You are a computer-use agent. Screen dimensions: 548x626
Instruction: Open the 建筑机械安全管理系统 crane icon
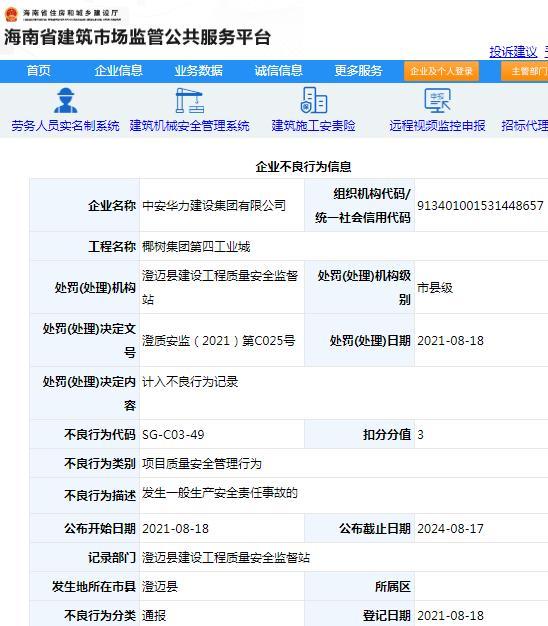click(190, 101)
